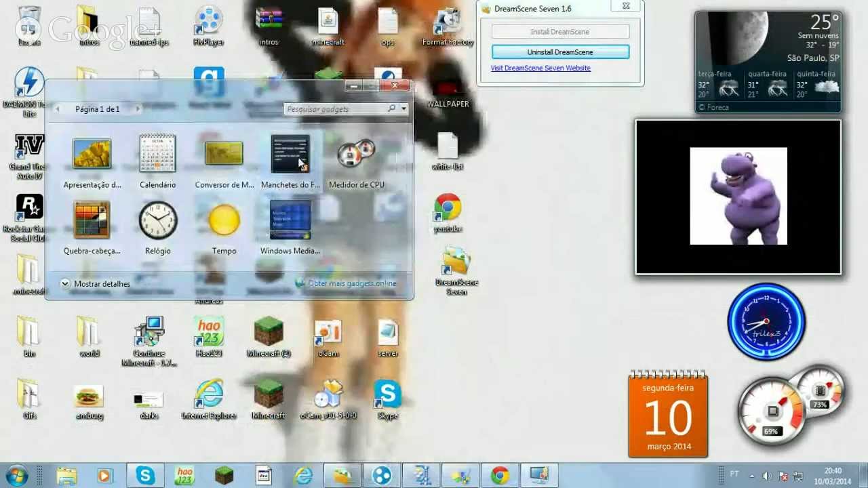The width and height of the screenshot is (868, 488).
Task: Select the Continue Minecraft shortcut on the desktop
Action: tap(149, 341)
